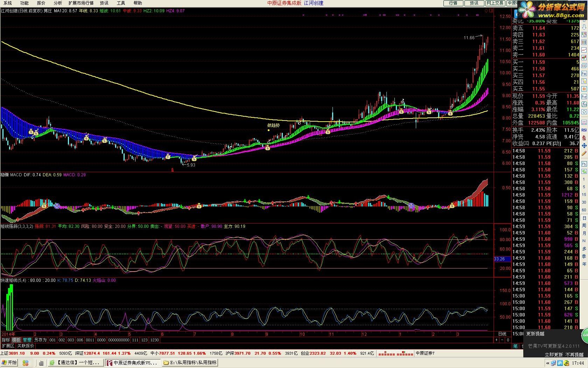Click the Fiz icon in right toolbar
This screenshot has height=368, width=588.
pyautogui.click(x=584, y=97)
